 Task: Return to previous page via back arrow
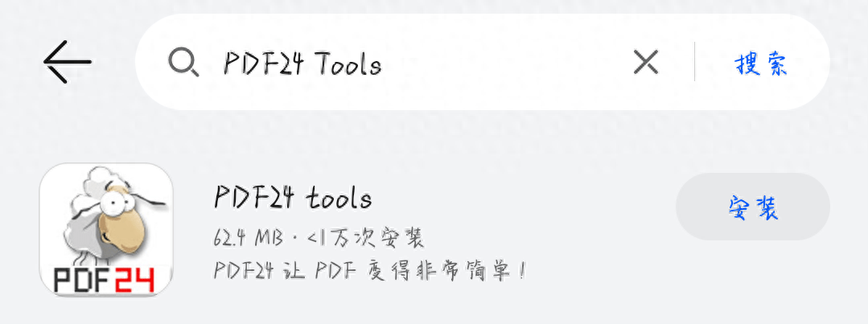coord(67,61)
